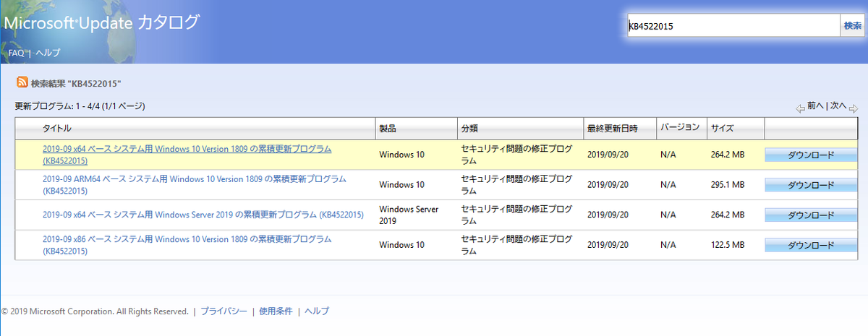
Task: Open the 使用条件 footer link
Action: [x=275, y=311]
